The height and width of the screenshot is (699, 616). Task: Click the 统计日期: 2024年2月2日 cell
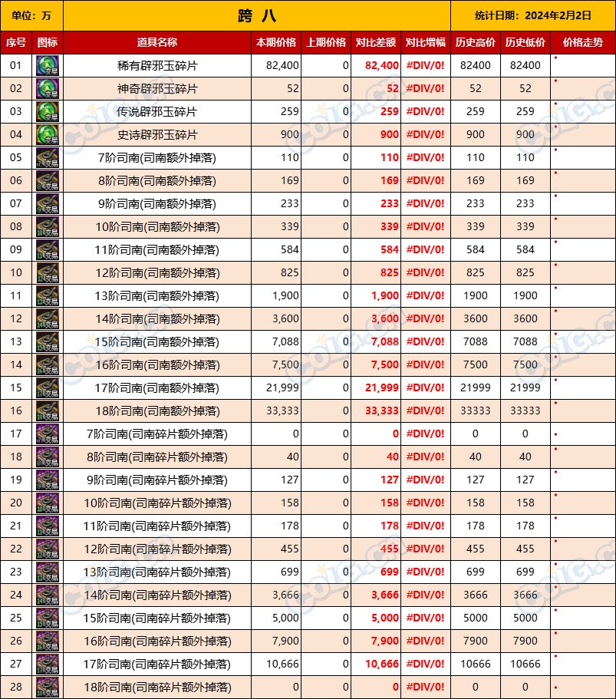click(533, 15)
